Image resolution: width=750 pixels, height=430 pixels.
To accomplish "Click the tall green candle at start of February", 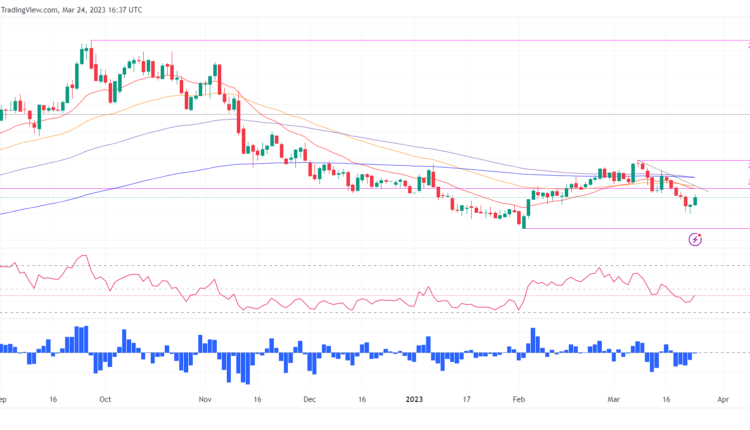I will (x=528, y=212).
